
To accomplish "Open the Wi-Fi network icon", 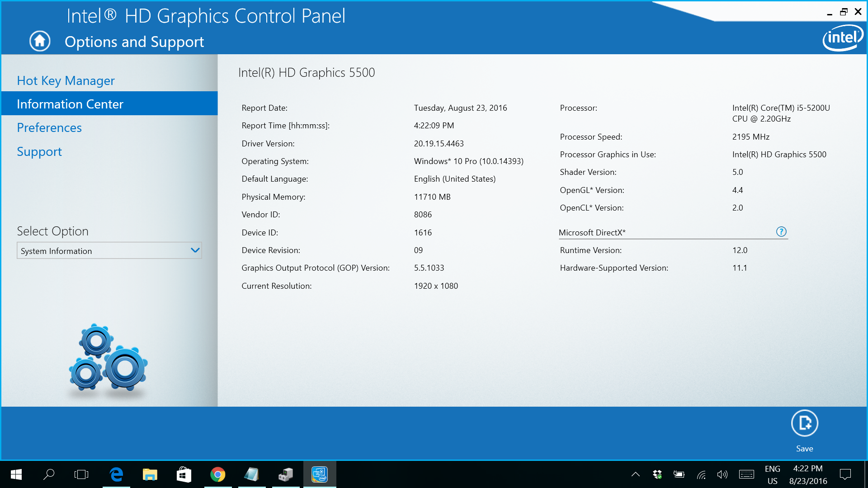I will point(701,474).
